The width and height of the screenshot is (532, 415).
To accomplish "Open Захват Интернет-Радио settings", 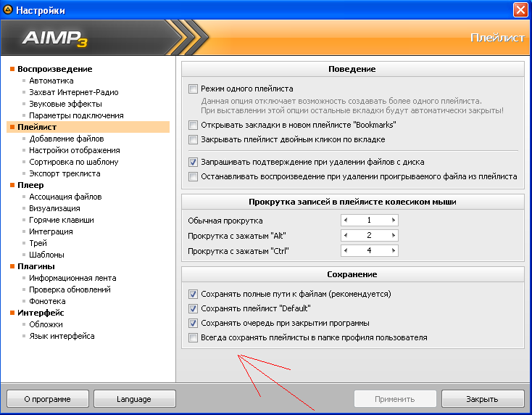I will pos(74,92).
